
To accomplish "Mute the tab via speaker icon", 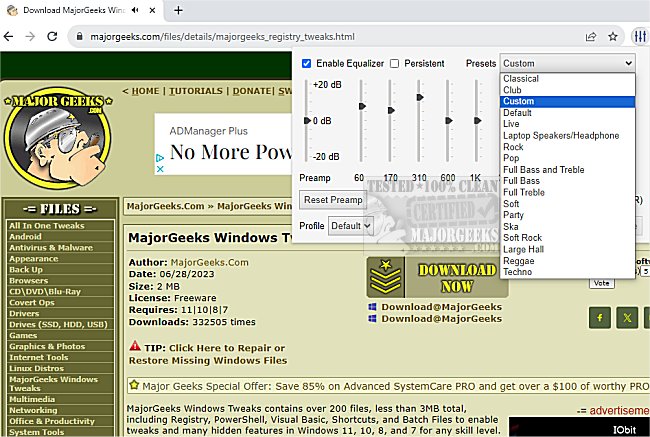I will [135, 10].
